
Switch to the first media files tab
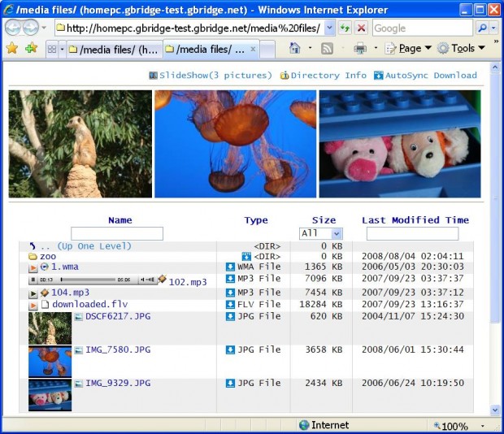[x=115, y=50]
